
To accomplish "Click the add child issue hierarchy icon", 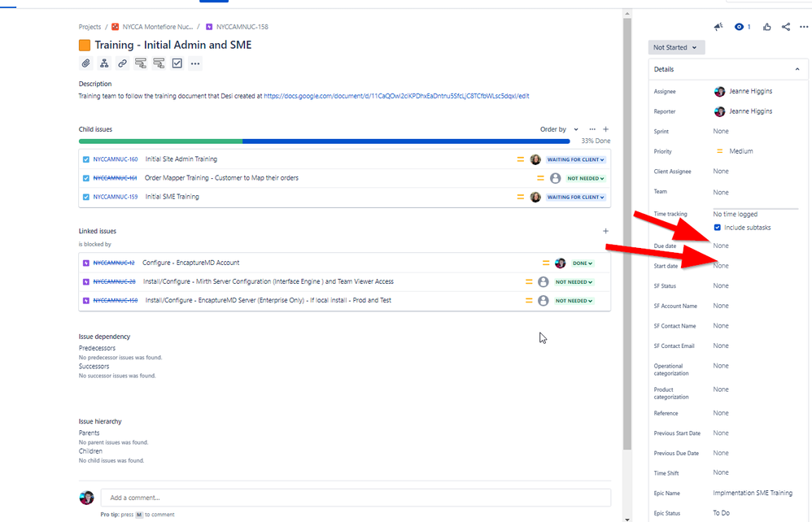I will pos(104,63).
